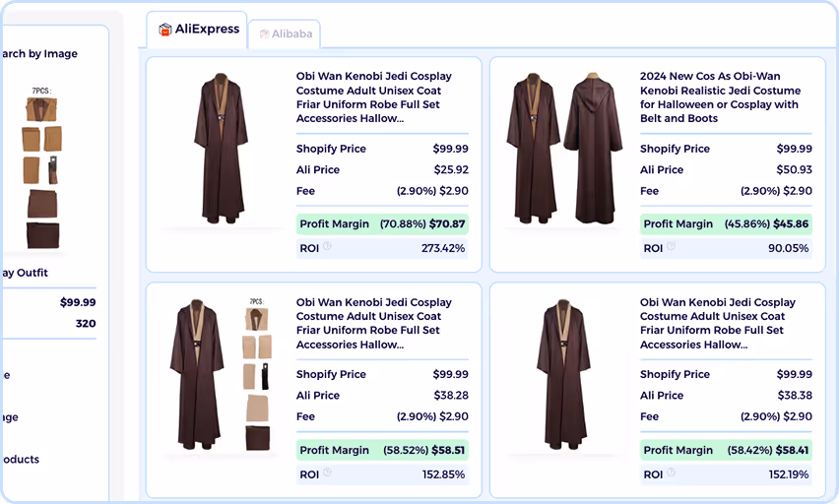839x504 pixels.
Task: Open robe image of $25.92 Ali Price product
Action: 221,149
